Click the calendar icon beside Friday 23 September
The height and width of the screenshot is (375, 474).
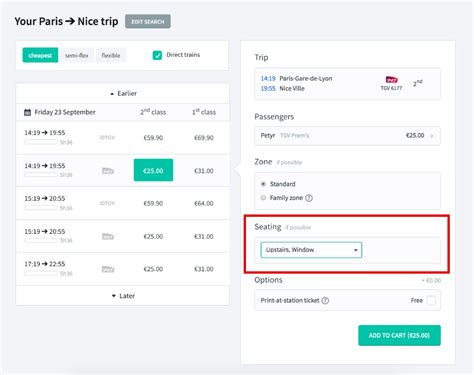click(28, 112)
